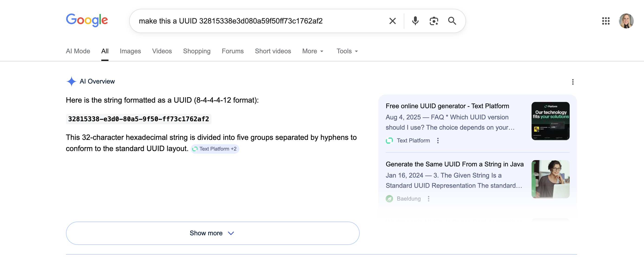Switch to Images tab
Viewport: 644px width, 263px height.
tap(130, 51)
